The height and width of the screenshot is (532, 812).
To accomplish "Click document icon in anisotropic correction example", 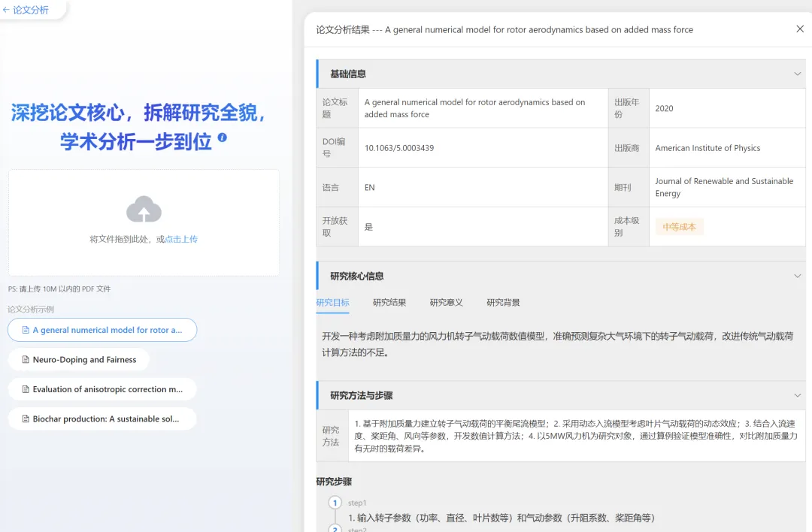I will tap(26, 390).
